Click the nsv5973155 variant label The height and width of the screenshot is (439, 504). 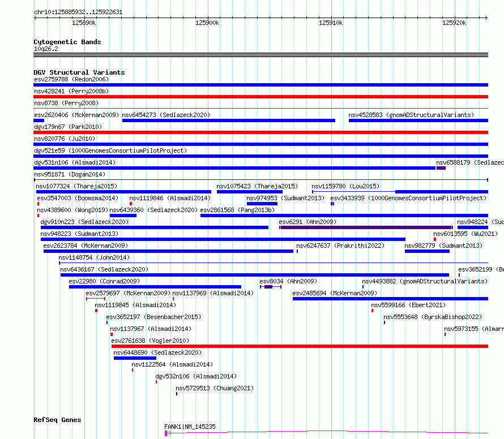click(474, 329)
